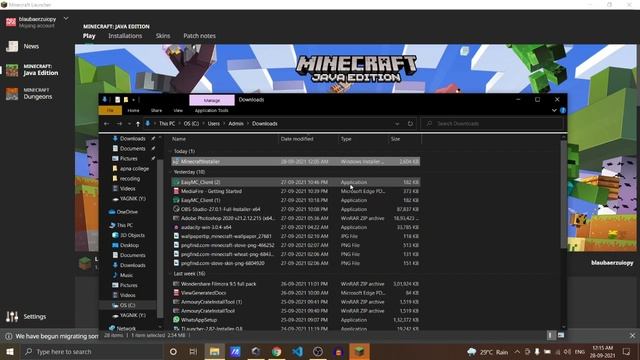Expand the Explorer ribbon chevron

click(554, 110)
